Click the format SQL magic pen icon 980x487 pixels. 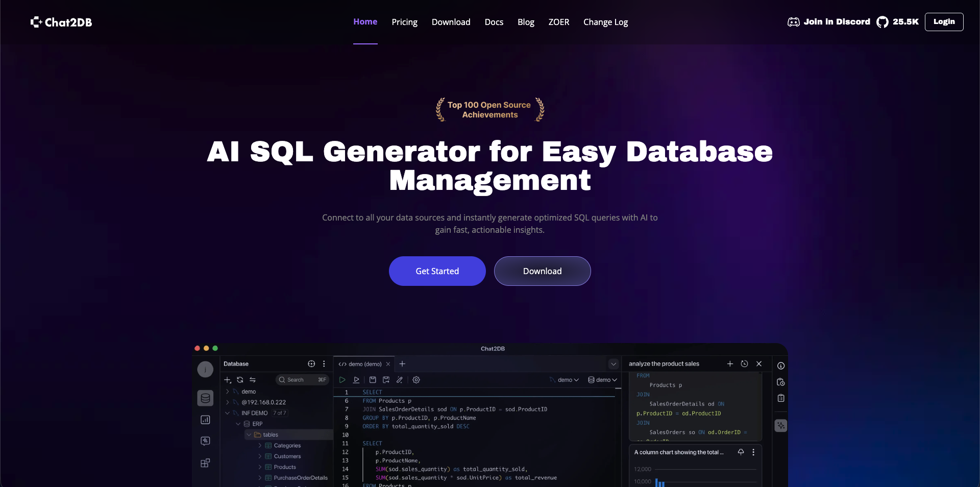point(400,380)
